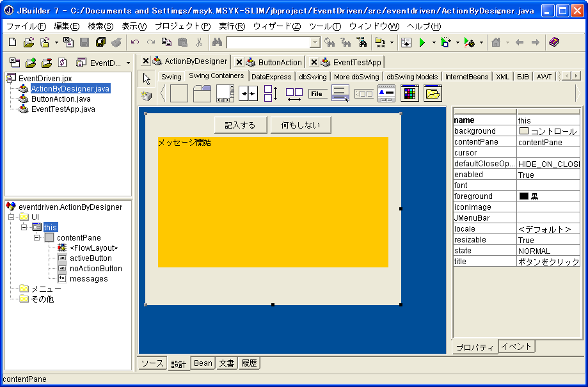The height and width of the screenshot is (387, 588).
Task: Open the EventD... project selector dropdown
Action: (128, 63)
